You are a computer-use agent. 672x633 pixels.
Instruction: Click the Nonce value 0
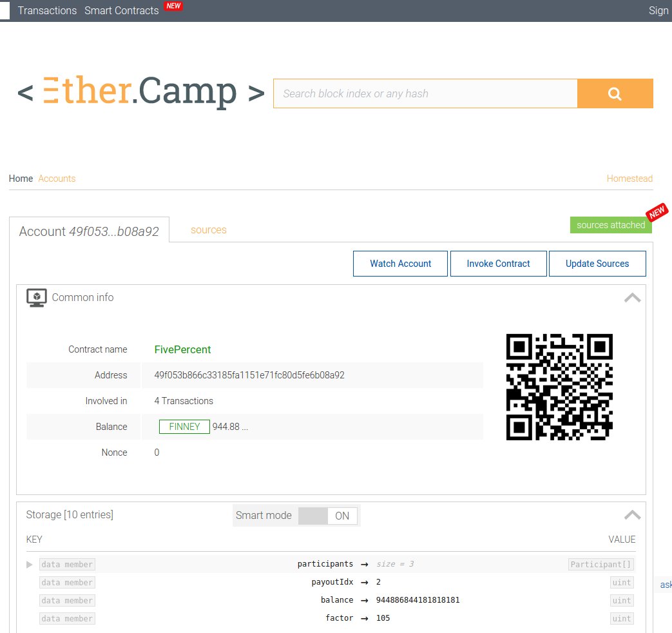(x=157, y=453)
